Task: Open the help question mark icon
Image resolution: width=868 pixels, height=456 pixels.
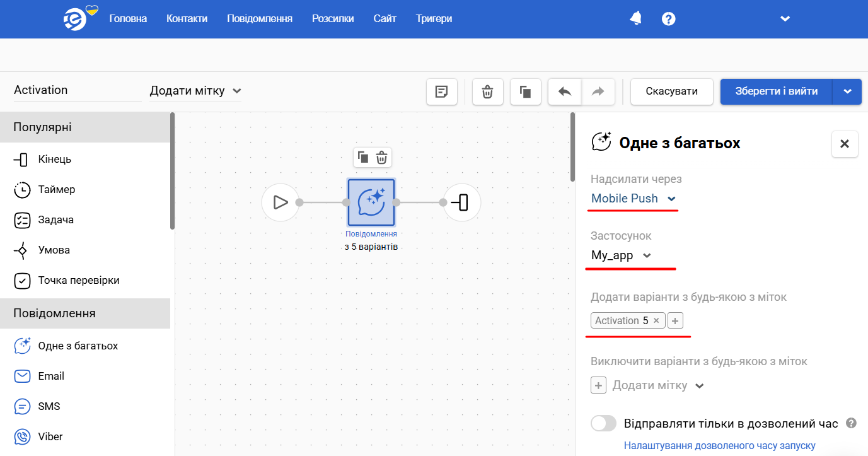Action: tap(669, 19)
